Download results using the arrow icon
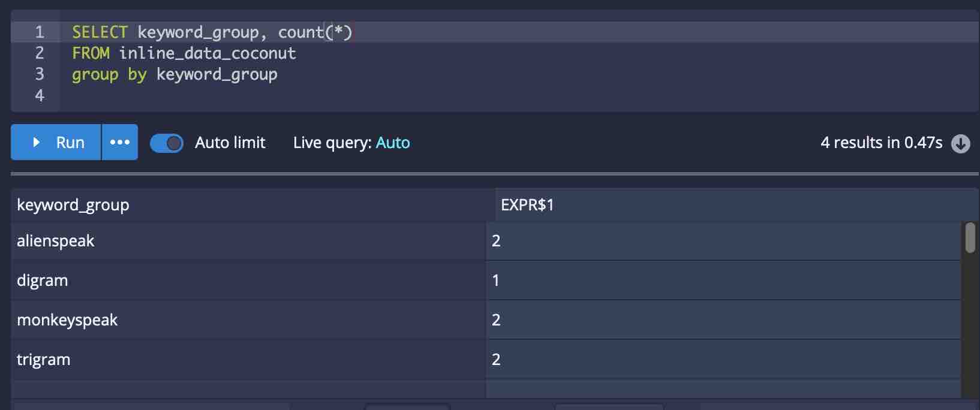Image resolution: width=980 pixels, height=410 pixels. click(960, 143)
